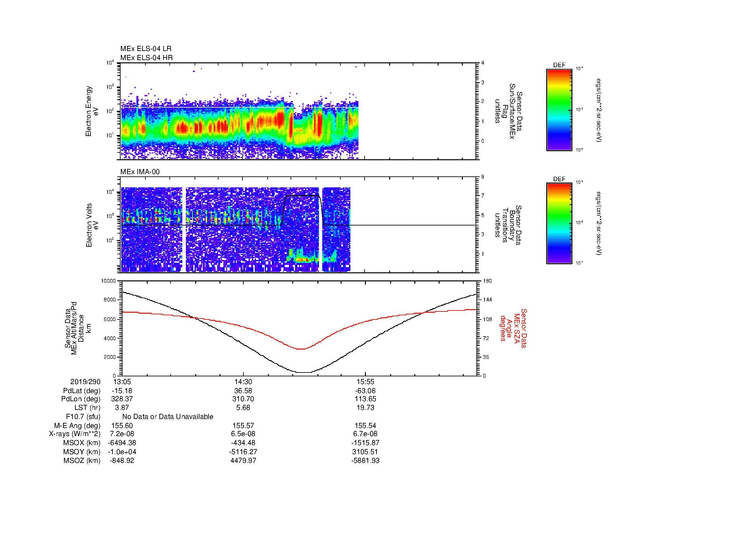Image resolution: width=756 pixels, height=534 pixels.
Task: Click the M-E Ang (deg) row label
Action: 77,426
